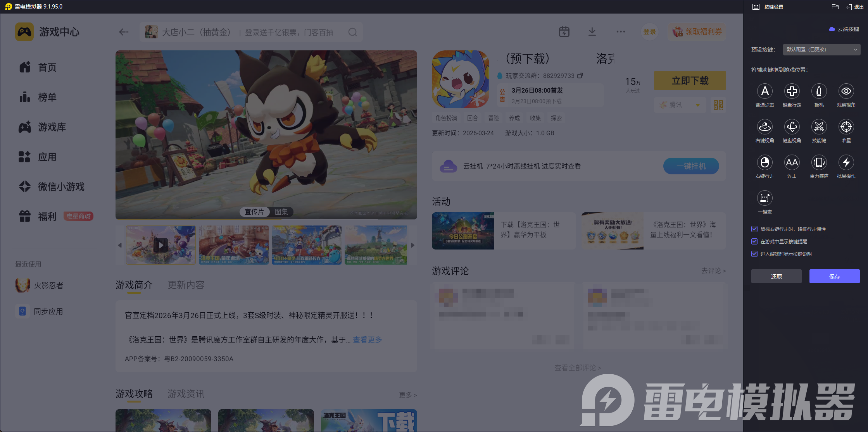The width and height of the screenshot is (868, 432).
Task: Click the 保存 save button
Action: (x=834, y=276)
